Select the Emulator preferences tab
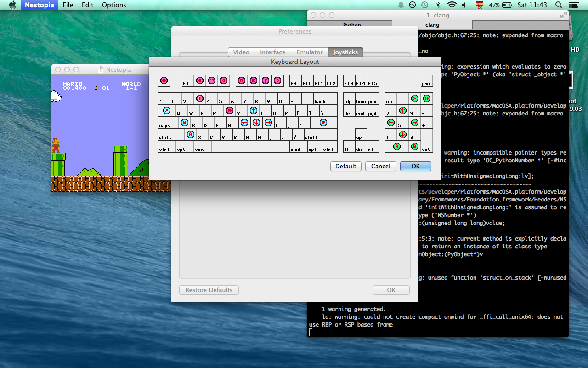This screenshot has width=588, height=368. [309, 52]
